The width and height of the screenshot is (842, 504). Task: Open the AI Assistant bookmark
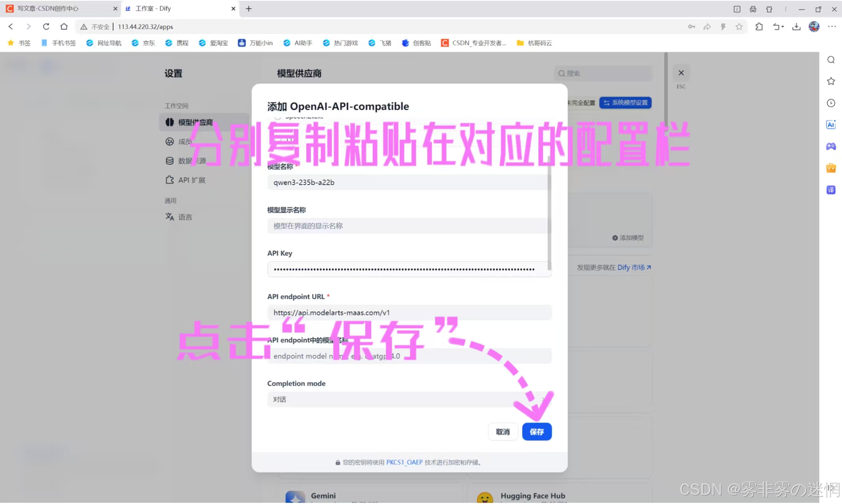click(297, 43)
